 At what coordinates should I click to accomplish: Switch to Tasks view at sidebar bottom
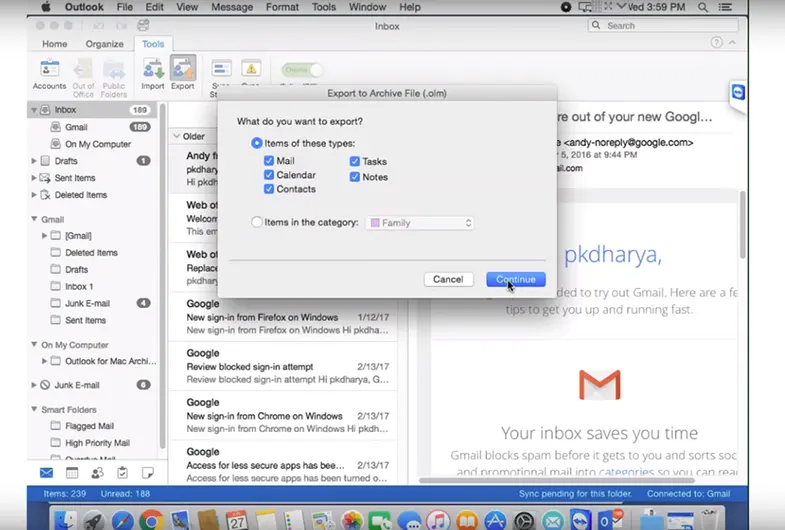(123, 472)
